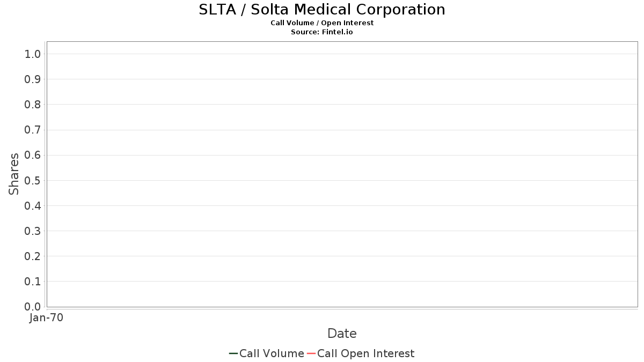Select the Jan-70 x-axis tick label
The width and height of the screenshot is (644, 362).
coord(47,318)
